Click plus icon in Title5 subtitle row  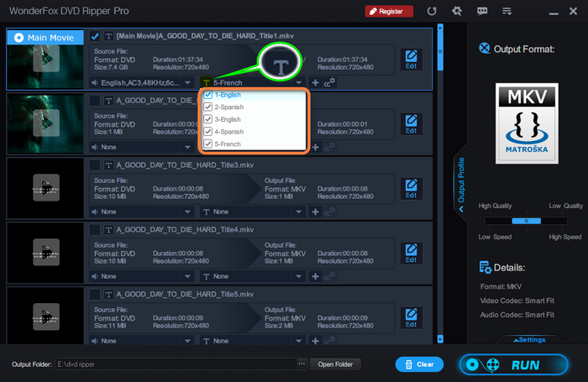315,341
